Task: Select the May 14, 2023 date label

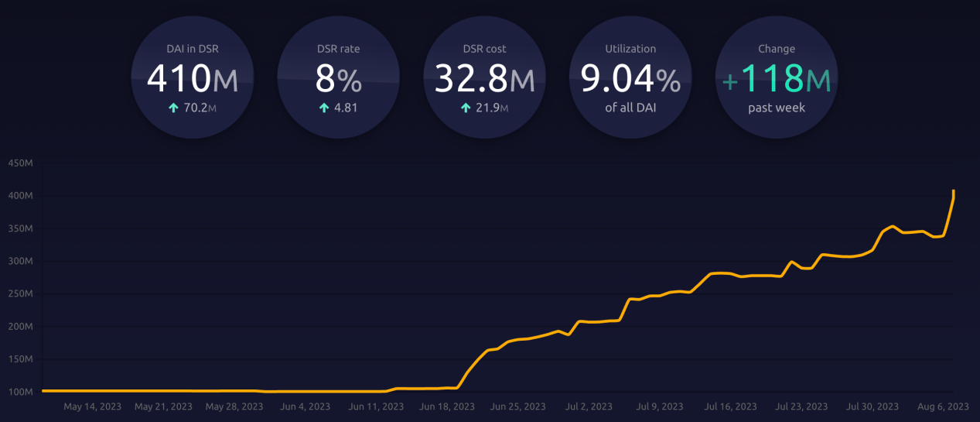Action: tap(92, 407)
